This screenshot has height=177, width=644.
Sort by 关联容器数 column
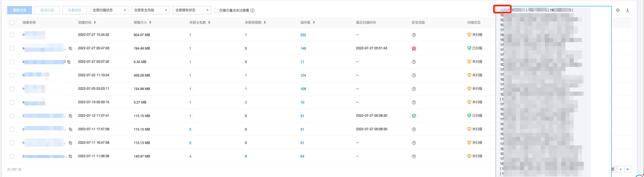265,23
